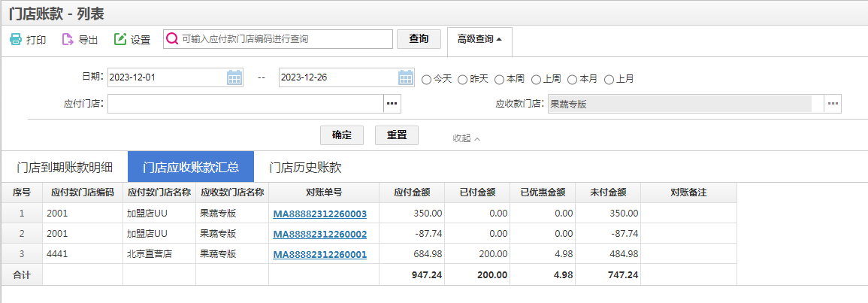This screenshot has width=868, height=303.
Task: Click the 打印 printer icon
Action: 16,39
